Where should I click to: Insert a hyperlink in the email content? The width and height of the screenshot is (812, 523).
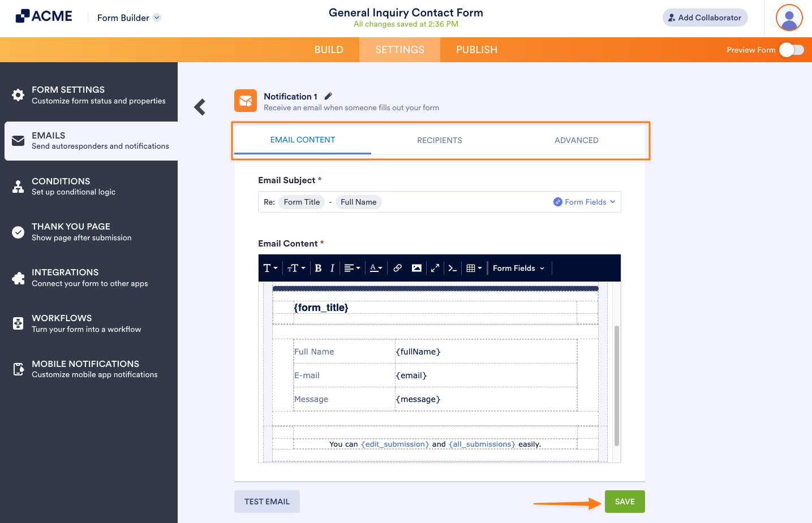[397, 267]
